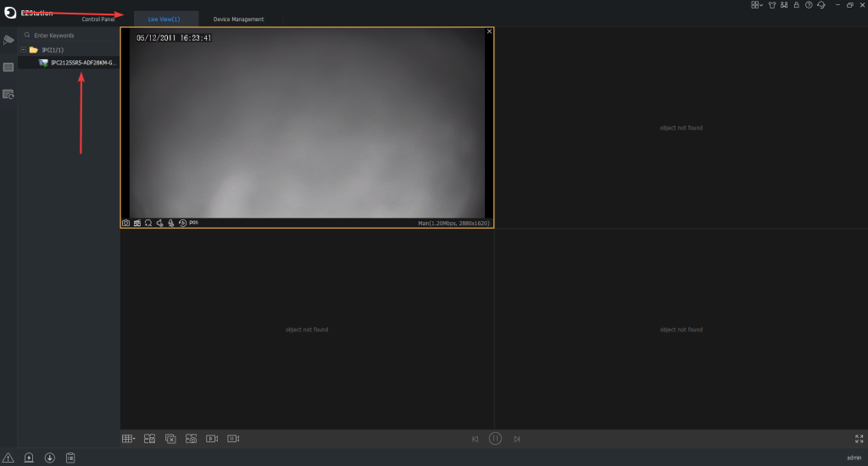Click the Enter Keywords search field
The image size is (868, 466).
click(x=72, y=36)
